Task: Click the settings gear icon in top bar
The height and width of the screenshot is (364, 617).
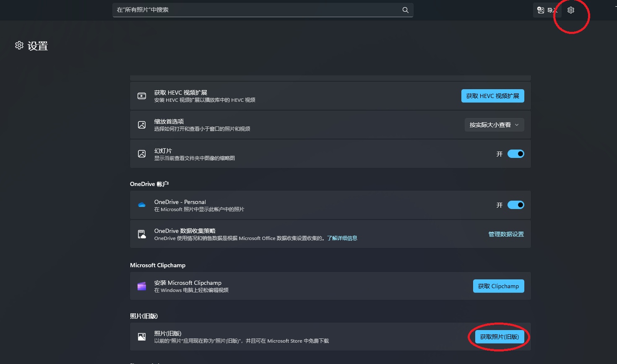Action: click(571, 10)
